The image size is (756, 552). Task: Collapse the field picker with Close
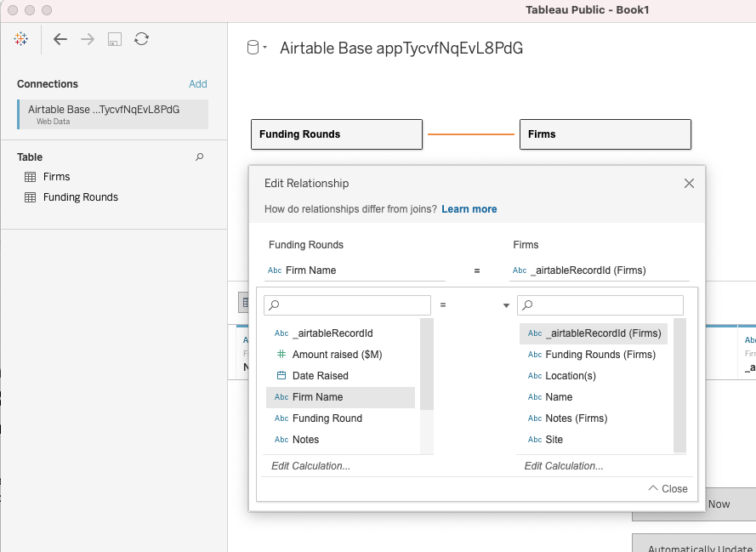(x=668, y=489)
